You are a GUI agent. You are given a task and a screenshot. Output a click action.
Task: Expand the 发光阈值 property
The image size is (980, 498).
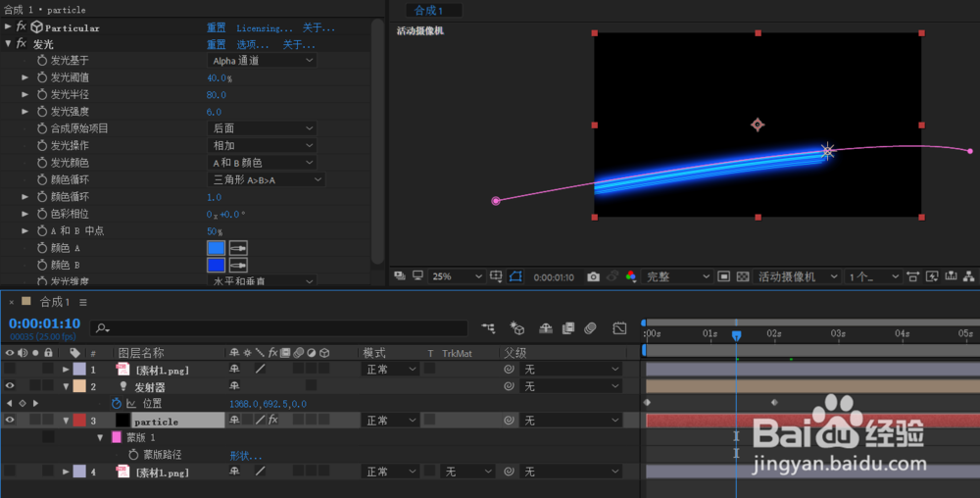click(25, 77)
